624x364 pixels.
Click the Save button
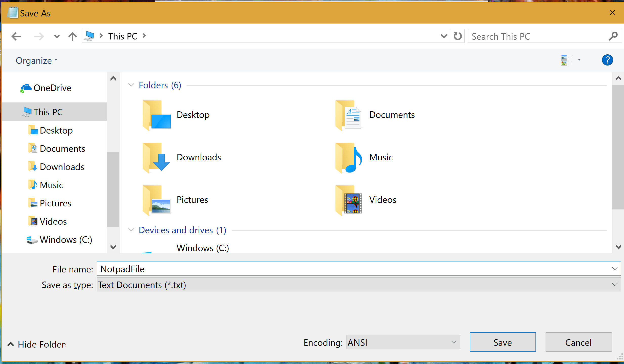tap(502, 342)
